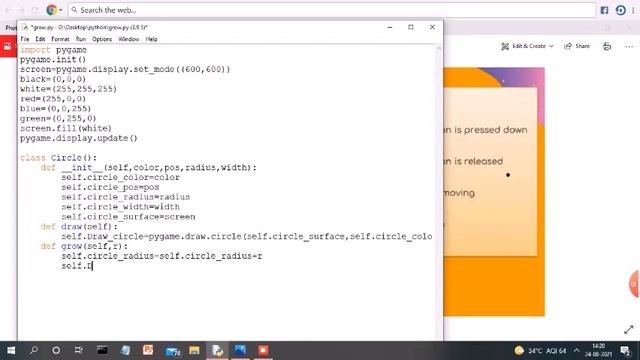Click 'self.circle_surface=screen' line
This screenshot has height=360, width=640.
coord(128,217)
